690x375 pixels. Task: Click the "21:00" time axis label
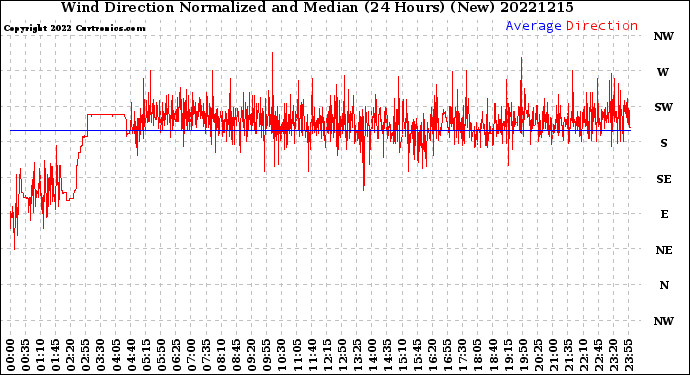coord(553,355)
